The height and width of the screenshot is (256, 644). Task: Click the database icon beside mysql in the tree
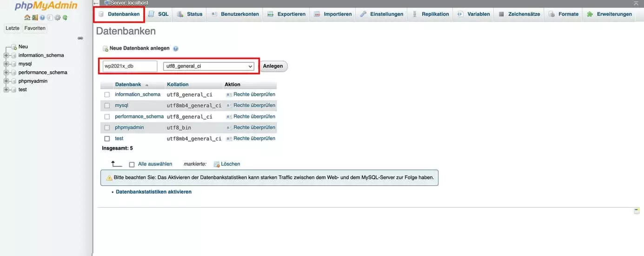tap(13, 64)
